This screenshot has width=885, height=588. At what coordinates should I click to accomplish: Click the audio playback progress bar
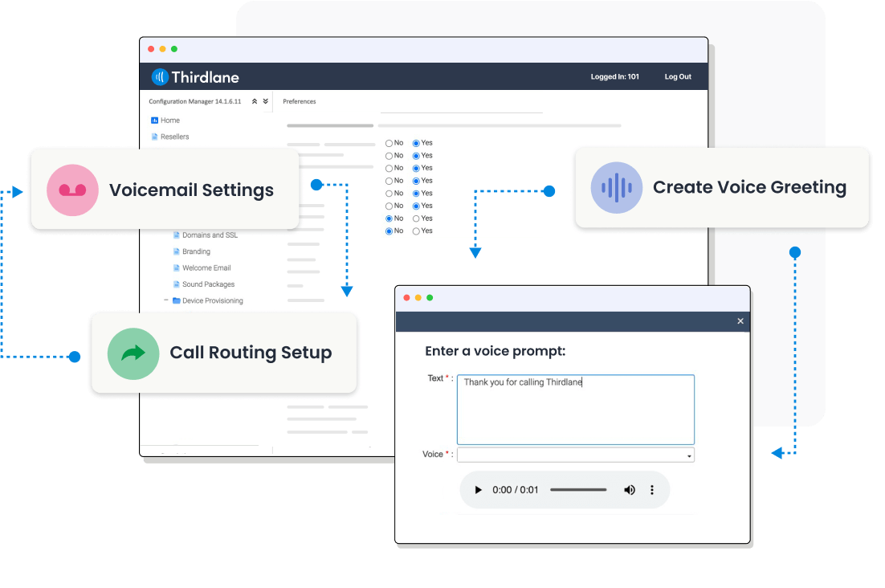(x=578, y=490)
